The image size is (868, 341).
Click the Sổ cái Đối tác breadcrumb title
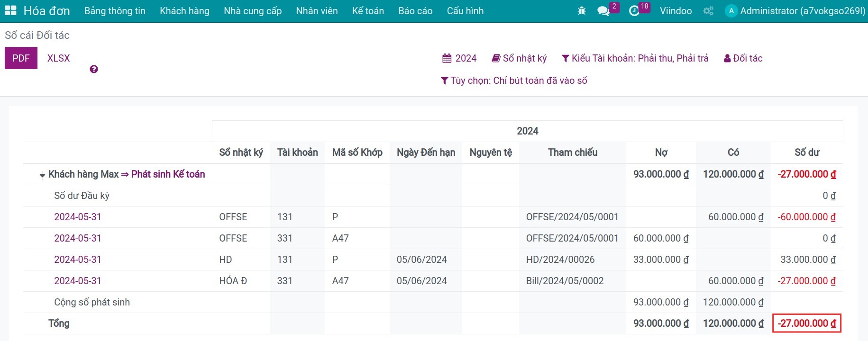[37, 35]
